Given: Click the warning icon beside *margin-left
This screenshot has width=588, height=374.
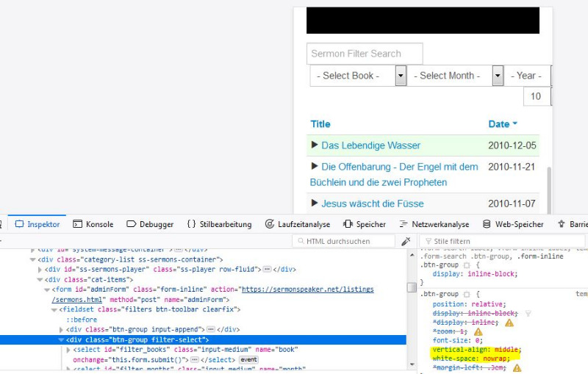Looking at the screenshot, I should pos(517,368).
